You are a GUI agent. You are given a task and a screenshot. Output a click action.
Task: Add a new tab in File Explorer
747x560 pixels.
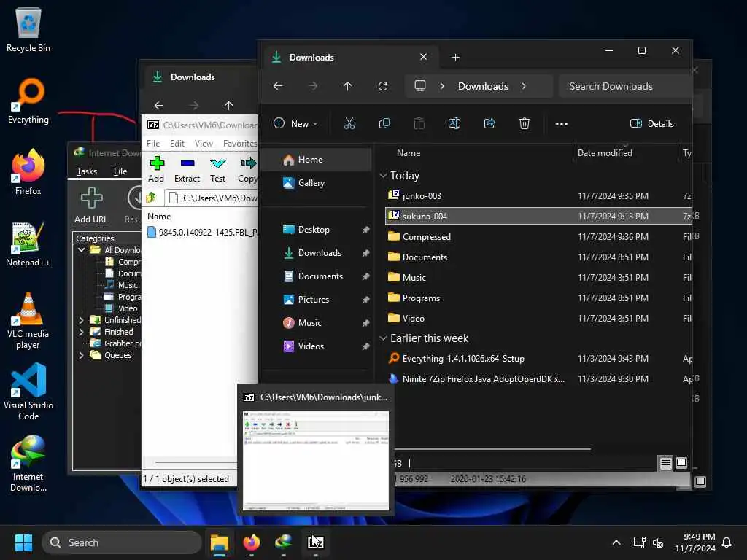click(455, 58)
